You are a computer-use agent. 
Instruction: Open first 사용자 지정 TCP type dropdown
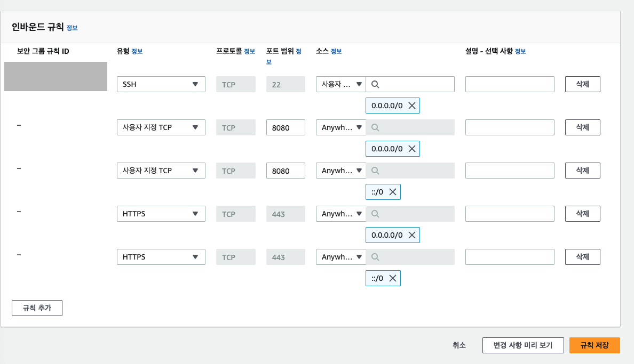[161, 128]
